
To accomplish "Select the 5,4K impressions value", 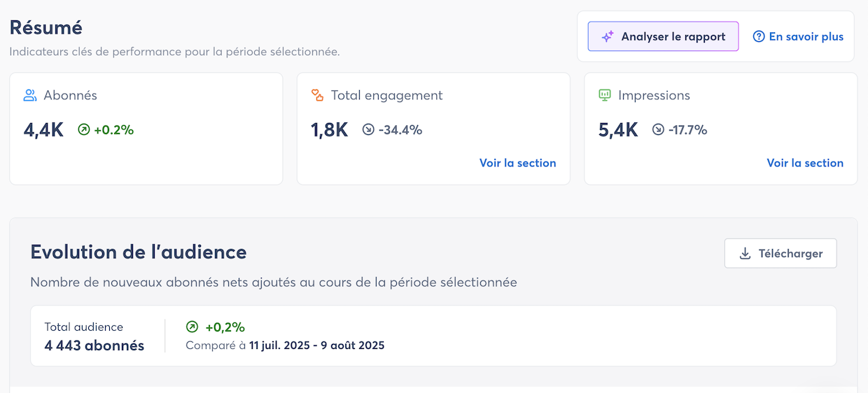I will (x=618, y=130).
